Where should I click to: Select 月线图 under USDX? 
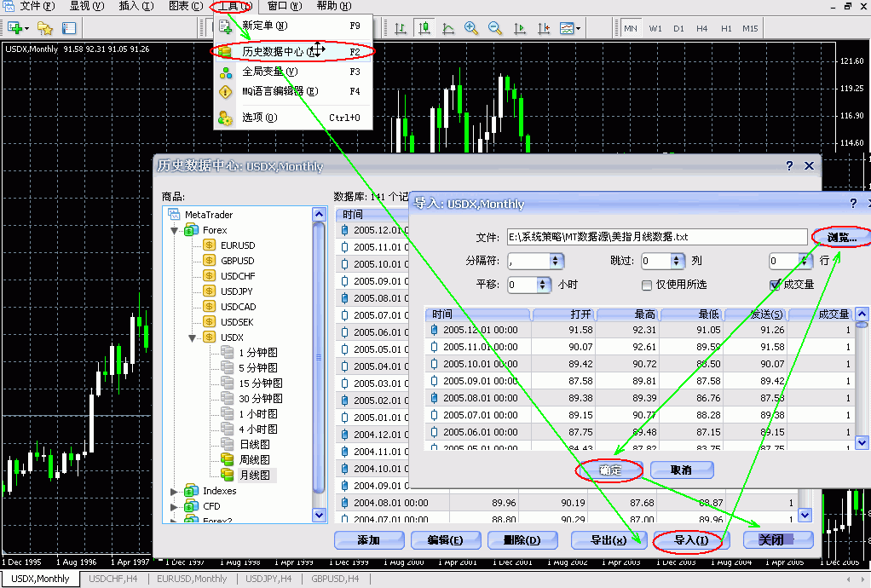point(255,476)
